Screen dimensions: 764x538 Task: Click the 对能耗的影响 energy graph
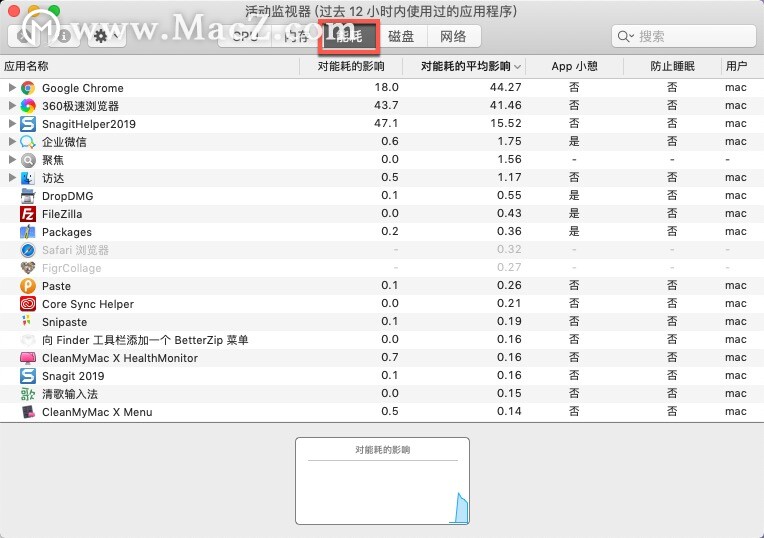[382, 481]
